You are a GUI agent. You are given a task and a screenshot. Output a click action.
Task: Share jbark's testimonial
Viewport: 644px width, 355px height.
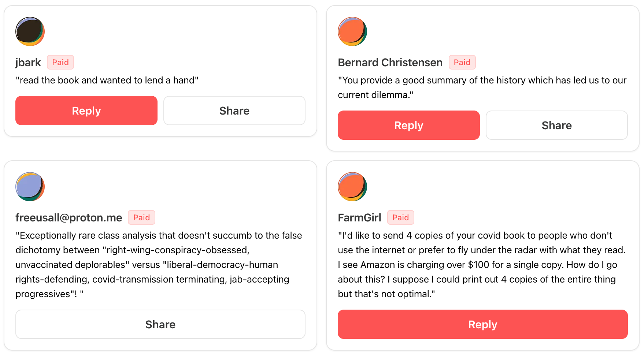point(234,111)
